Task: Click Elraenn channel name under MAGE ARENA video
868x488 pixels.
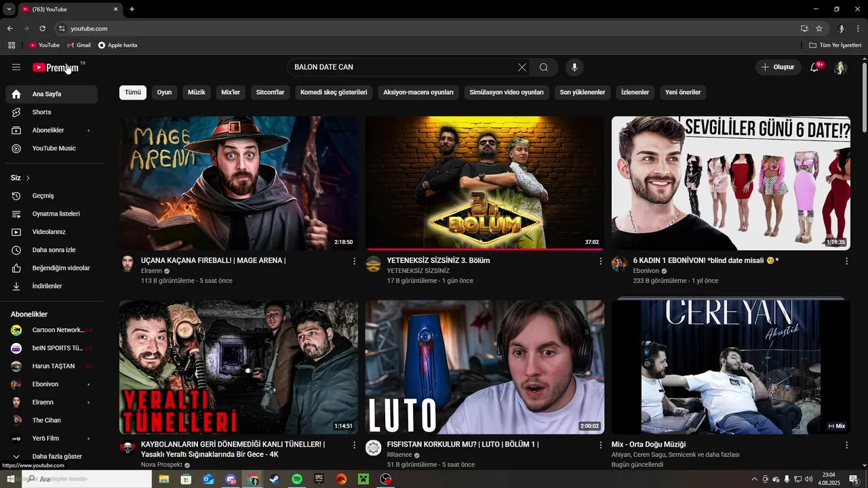Action: (x=151, y=270)
